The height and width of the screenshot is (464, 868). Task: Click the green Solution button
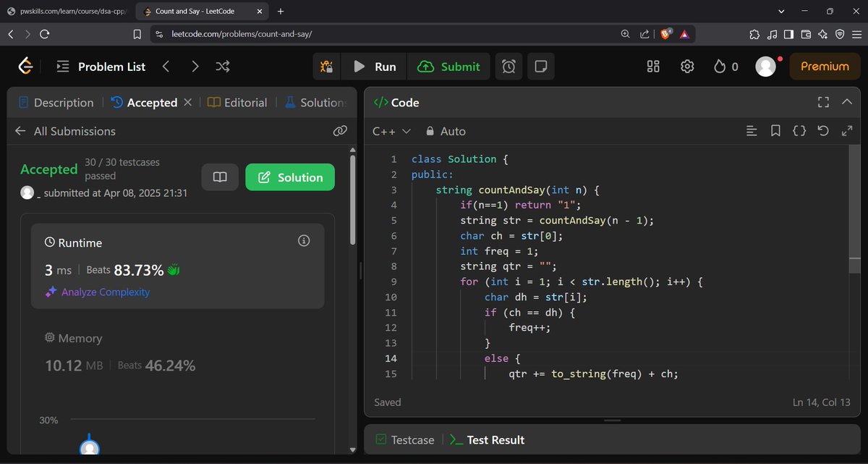pyautogui.click(x=290, y=177)
